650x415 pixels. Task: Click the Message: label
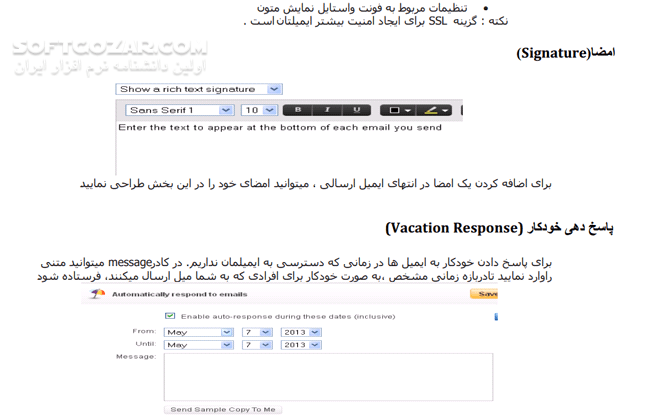tap(136, 357)
